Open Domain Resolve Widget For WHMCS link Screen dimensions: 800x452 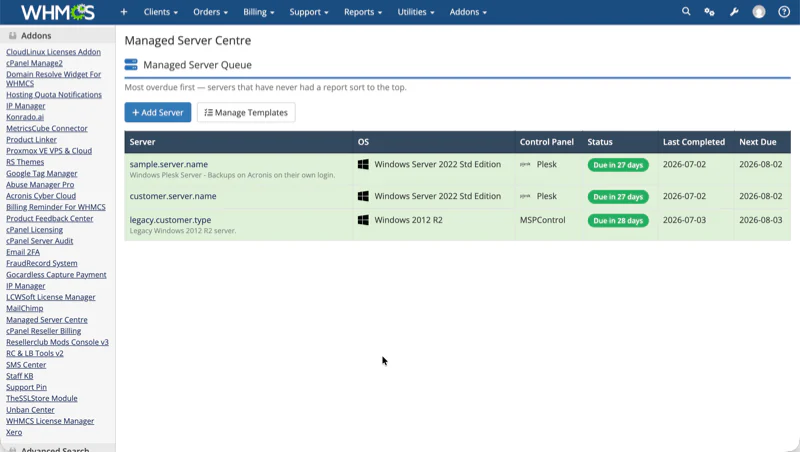53,79
